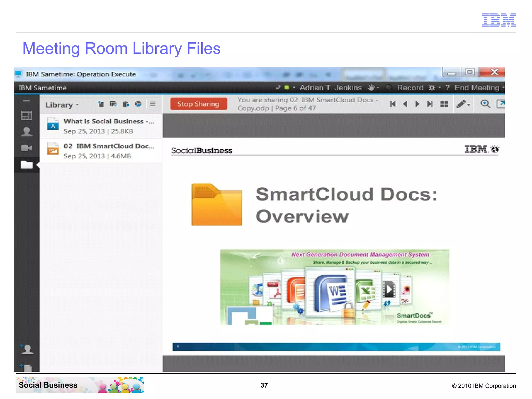Open the raise hand dropdown arrow

[378, 88]
